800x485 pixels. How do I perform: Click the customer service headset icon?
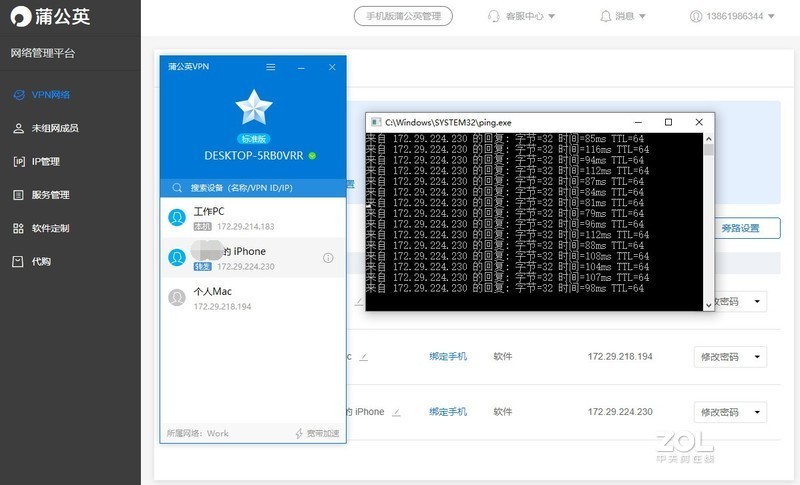493,16
